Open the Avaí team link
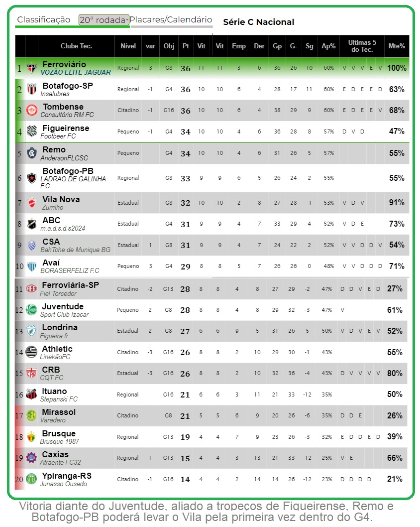This screenshot has width=420, height=527. tap(51, 263)
